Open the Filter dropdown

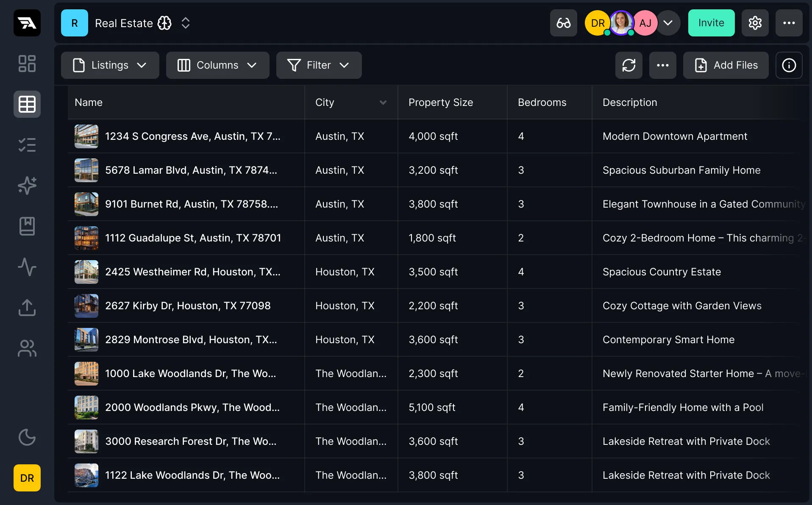coord(319,65)
